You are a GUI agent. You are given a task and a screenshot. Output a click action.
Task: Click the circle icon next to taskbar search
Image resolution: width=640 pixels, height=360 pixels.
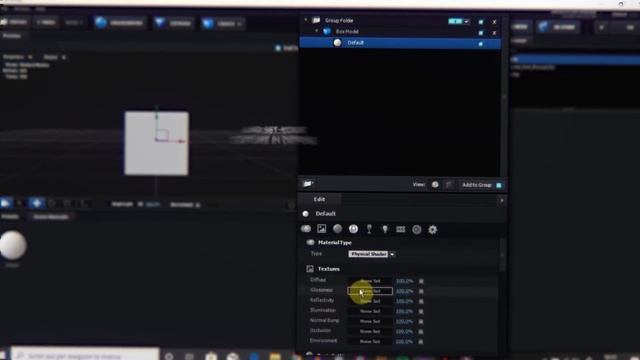click(169, 356)
